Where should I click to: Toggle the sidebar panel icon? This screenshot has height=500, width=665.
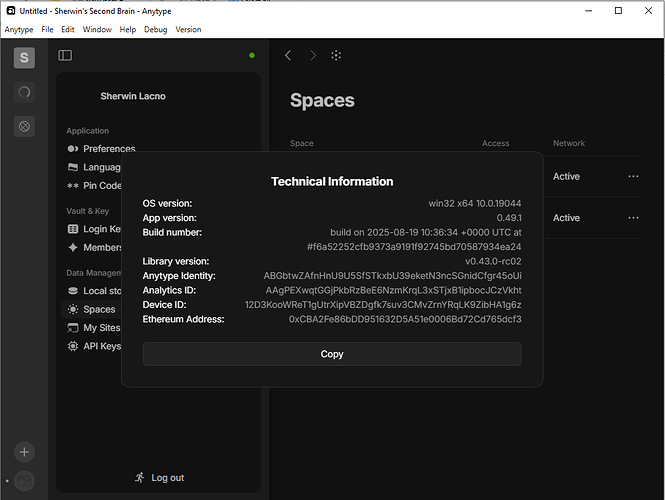[65, 55]
